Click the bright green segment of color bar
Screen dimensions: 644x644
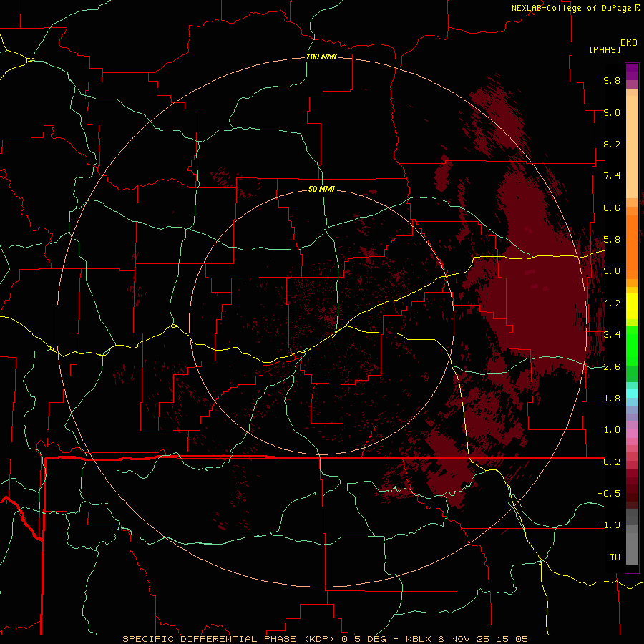click(x=632, y=345)
